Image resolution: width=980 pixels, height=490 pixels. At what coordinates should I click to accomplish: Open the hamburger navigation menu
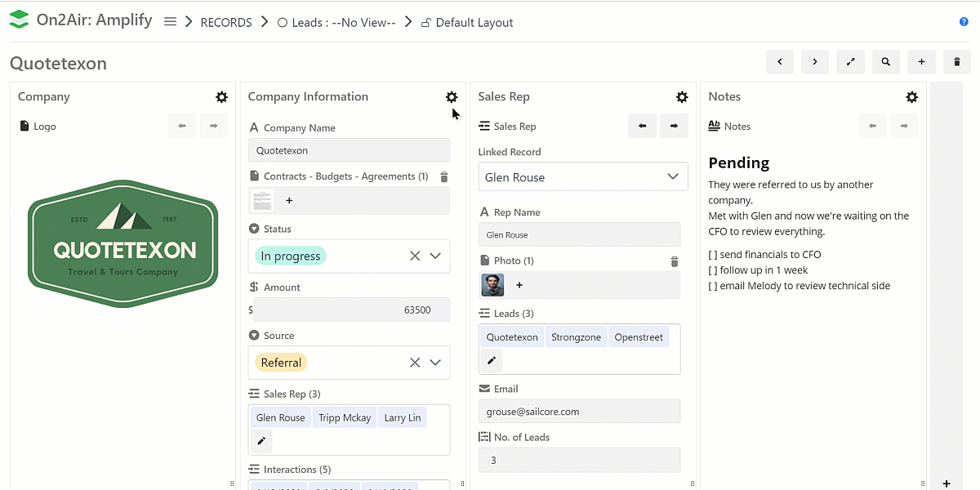coord(170,22)
